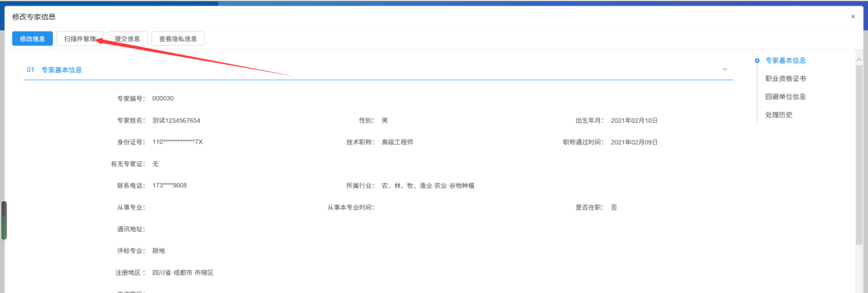Close the 修改专家信息 dialog
This screenshot has width=868, height=293.
(x=852, y=16)
